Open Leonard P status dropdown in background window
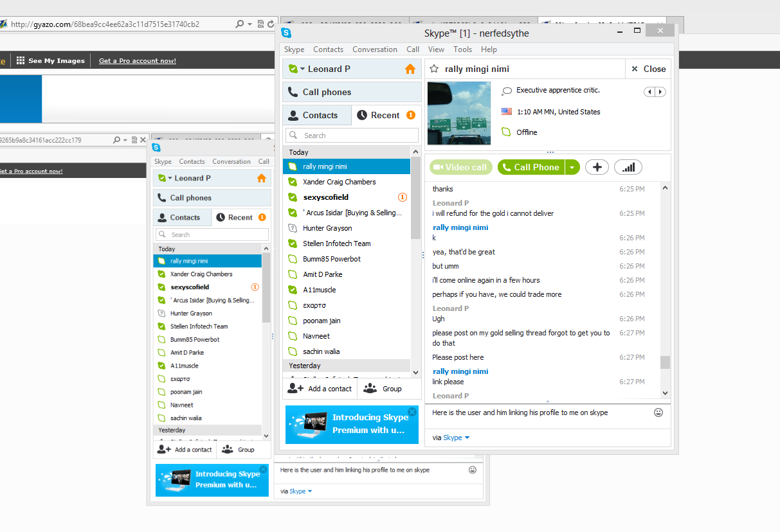The height and width of the screenshot is (532, 780). (170, 178)
